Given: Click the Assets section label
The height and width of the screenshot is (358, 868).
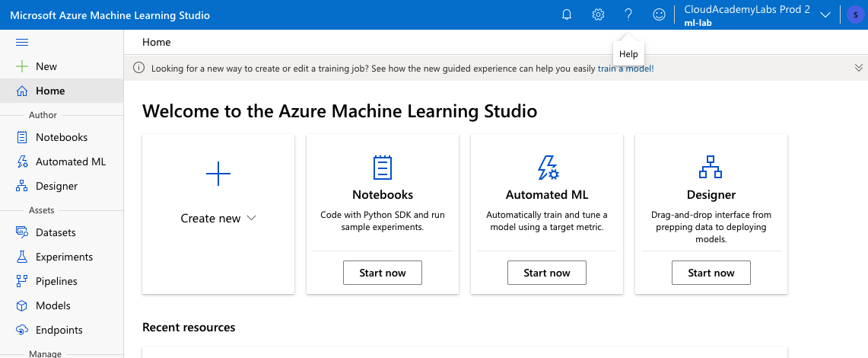Looking at the screenshot, I should tap(42, 210).
